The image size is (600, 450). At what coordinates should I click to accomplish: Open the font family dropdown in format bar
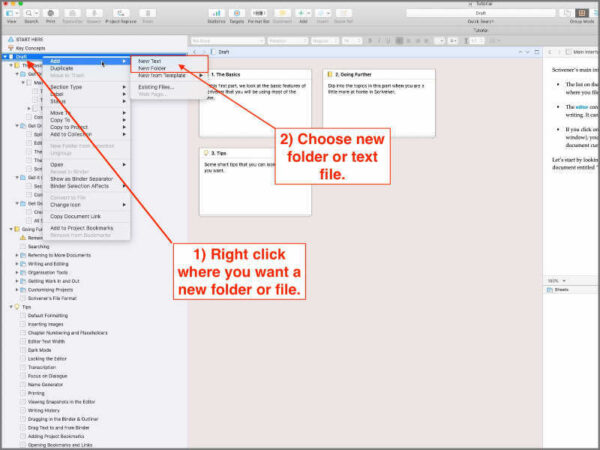[288, 41]
